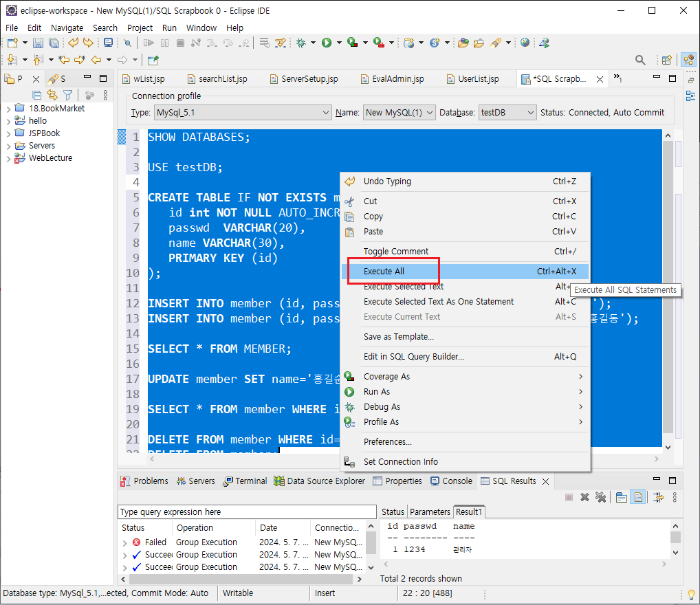Click the Debug bug icon in toolbar
This screenshot has height=605, width=700.
click(300, 43)
